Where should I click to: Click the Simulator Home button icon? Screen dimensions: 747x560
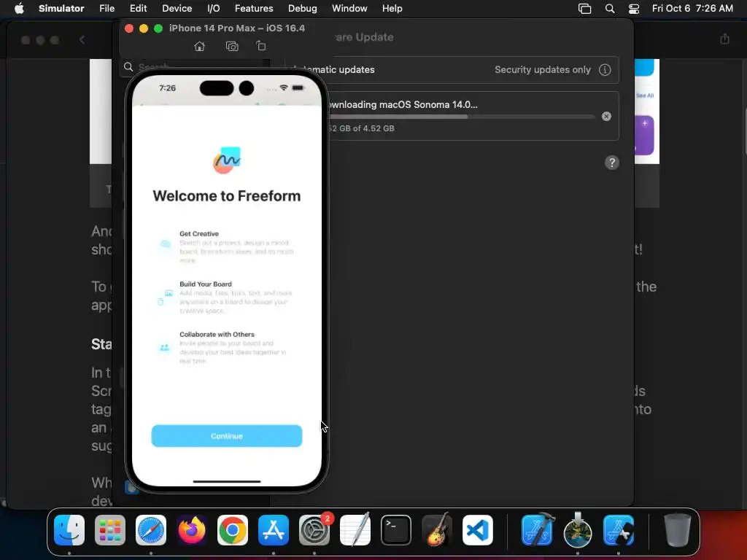pos(200,46)
